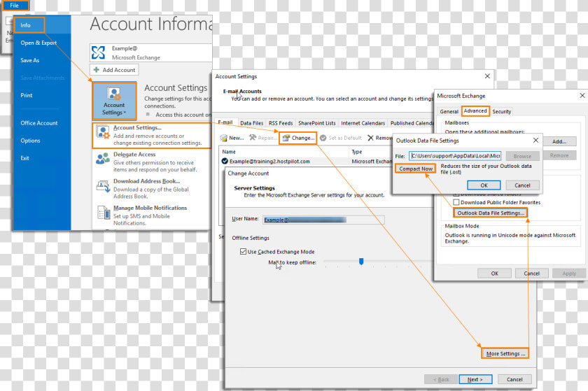The width and height of the screenshot is (588, 391).
Task: Switch to the Data Files tab
Action: [x=251, y=123]
